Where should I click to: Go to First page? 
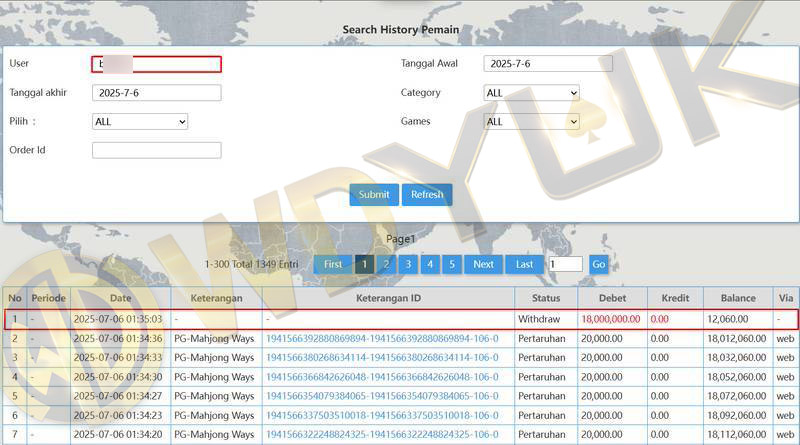pos(333,264)
